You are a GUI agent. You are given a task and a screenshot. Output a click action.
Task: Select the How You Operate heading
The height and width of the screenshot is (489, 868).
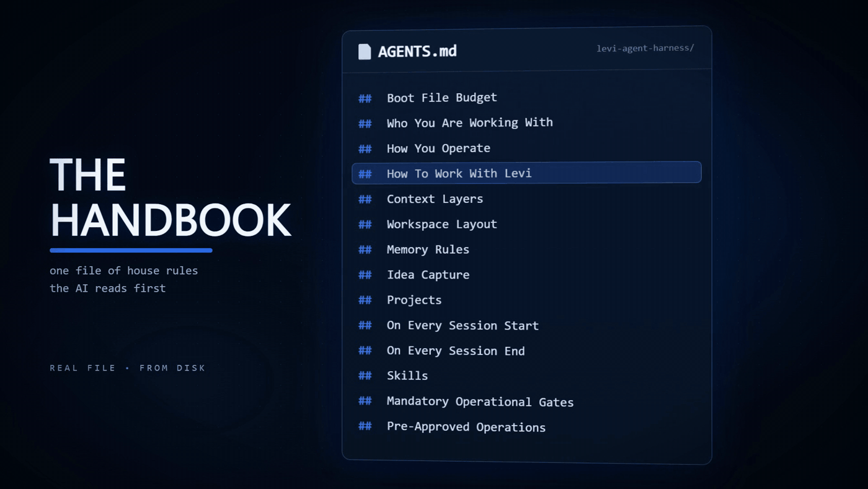coord(438,148)
